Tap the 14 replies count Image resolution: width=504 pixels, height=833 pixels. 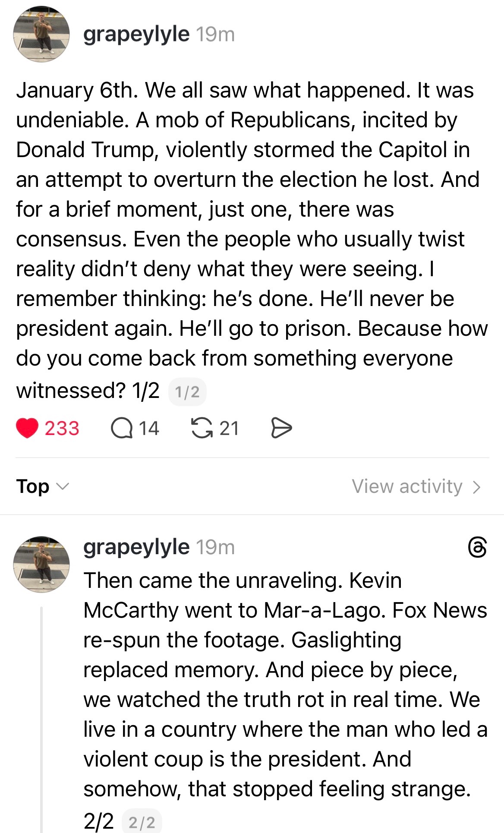coord(149,428)
